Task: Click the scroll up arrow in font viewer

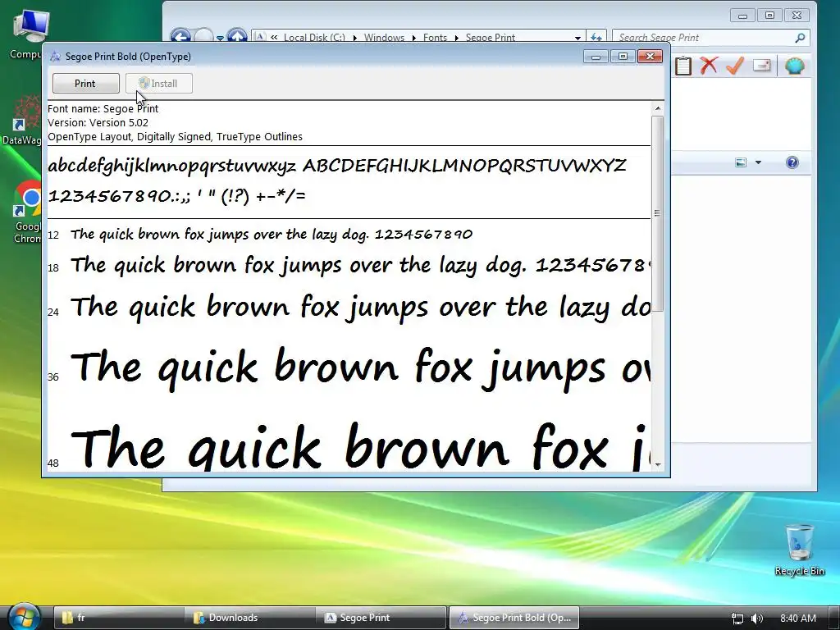Action: point(658,108)
